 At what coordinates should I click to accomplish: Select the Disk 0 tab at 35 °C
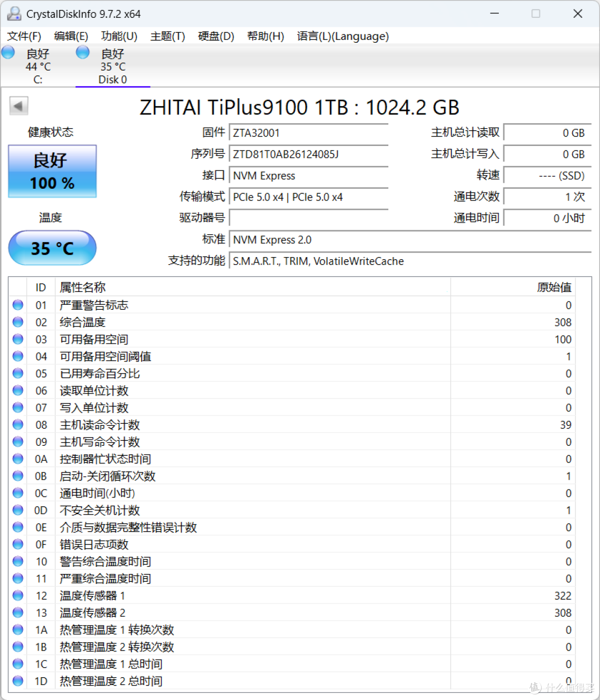coord(113,66)
